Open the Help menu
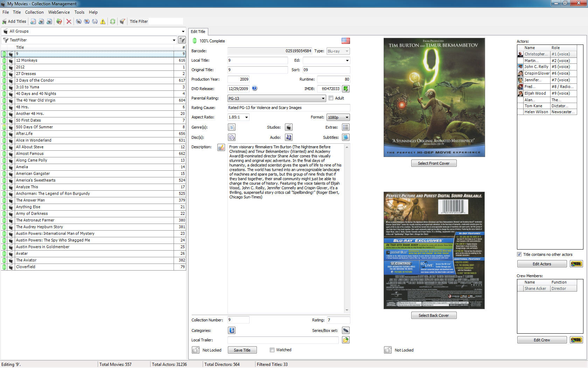 [x=93, y=12]
